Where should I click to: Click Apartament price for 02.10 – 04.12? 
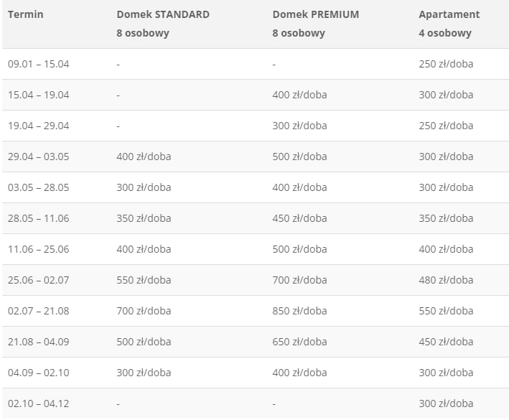(446, 403)
